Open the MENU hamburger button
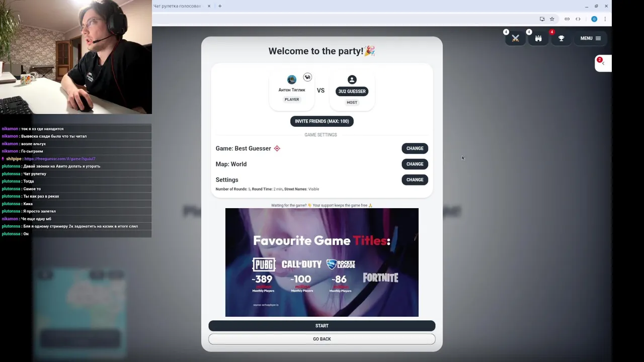The height and width of the screenshot is (362, 644). coord(590,38)
